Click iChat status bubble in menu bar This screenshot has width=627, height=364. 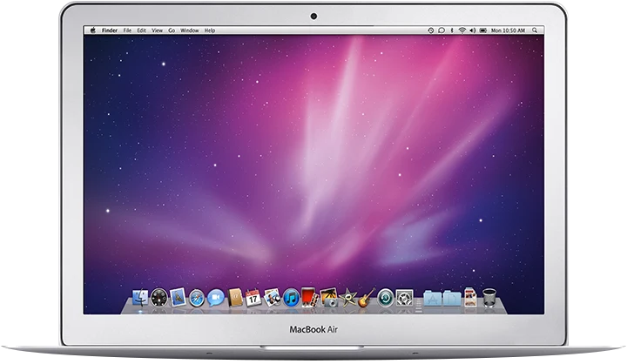(x=442, y=30)
